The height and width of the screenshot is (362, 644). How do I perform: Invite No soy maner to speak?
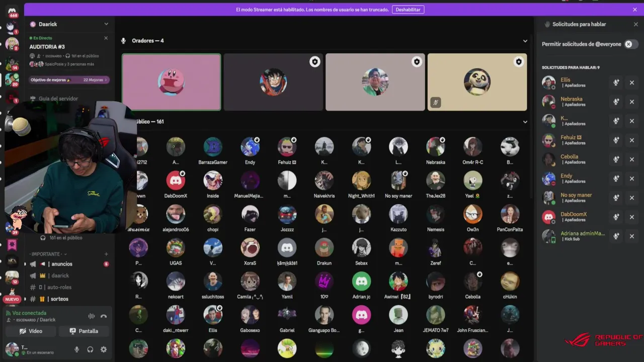pos(616,198)
